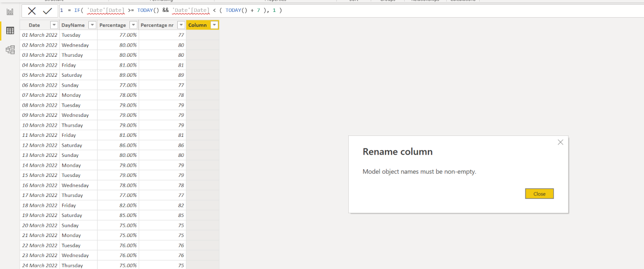The width and height of the screenshot is (644, 269).
Task: Click the 76.00% cell for 22 March
Action: click(x=118, y=245)
